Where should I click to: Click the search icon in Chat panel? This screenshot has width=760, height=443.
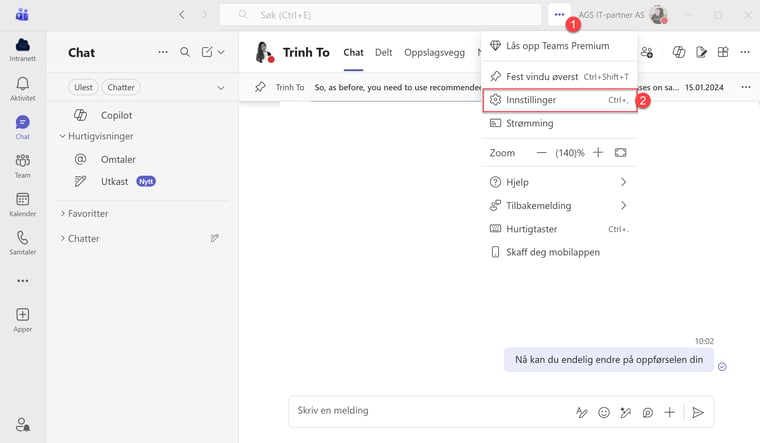pyautogui.click(x=185, y=52)
